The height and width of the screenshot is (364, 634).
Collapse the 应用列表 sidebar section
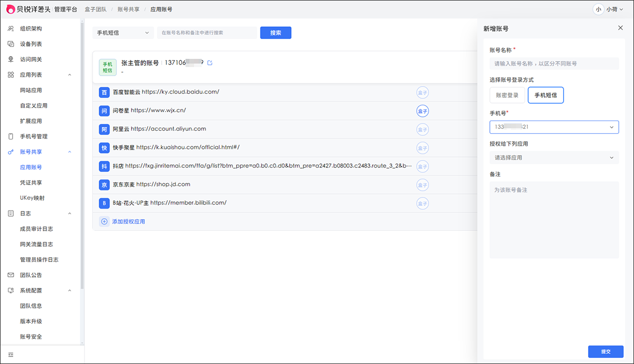click(70, 75)
